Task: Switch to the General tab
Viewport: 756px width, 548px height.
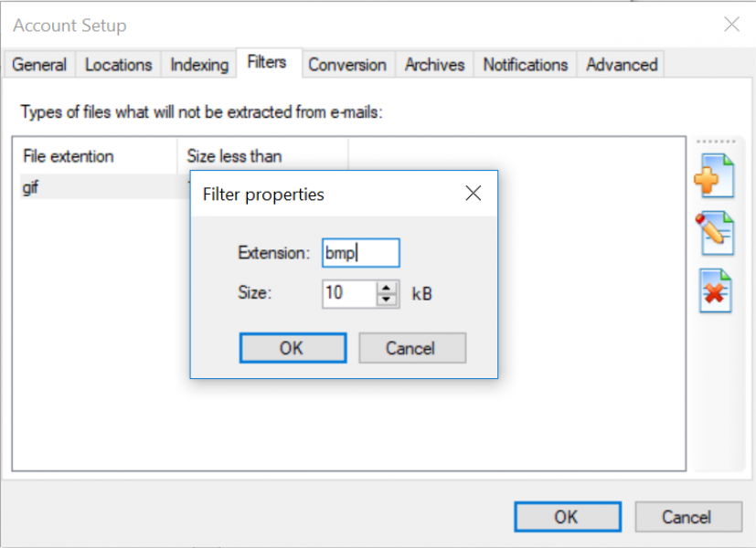Action: click(39, 65)
